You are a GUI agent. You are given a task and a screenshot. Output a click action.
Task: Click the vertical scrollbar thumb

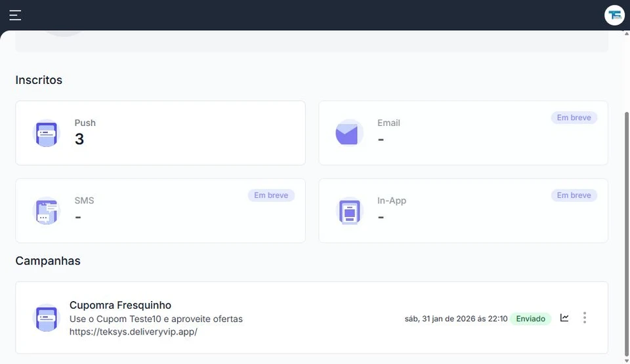click(626, 233)
